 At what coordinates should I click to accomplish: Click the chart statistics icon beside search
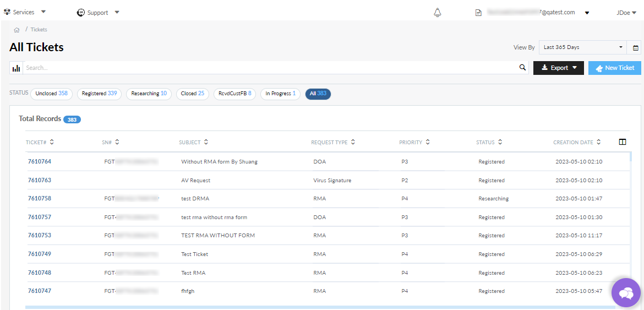pos(17,68)
